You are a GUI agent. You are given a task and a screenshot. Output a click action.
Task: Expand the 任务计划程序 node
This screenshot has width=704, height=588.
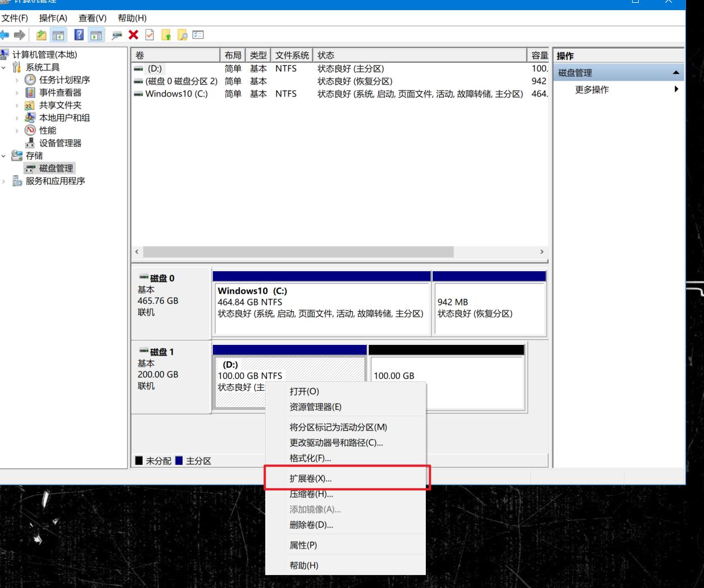[17, 80]
